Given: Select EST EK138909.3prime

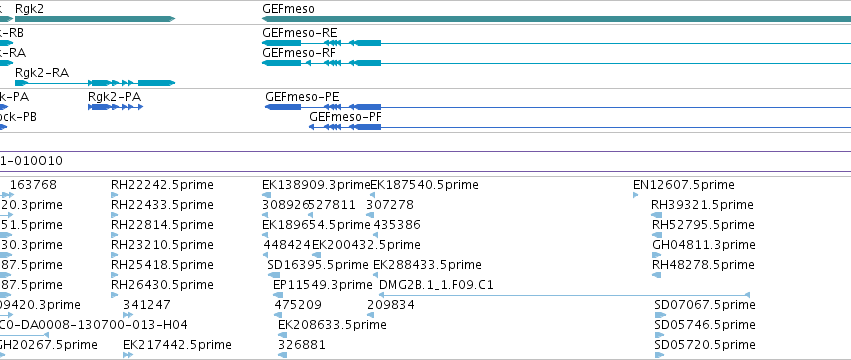Looking at the screenshot, I should (315, 185).
